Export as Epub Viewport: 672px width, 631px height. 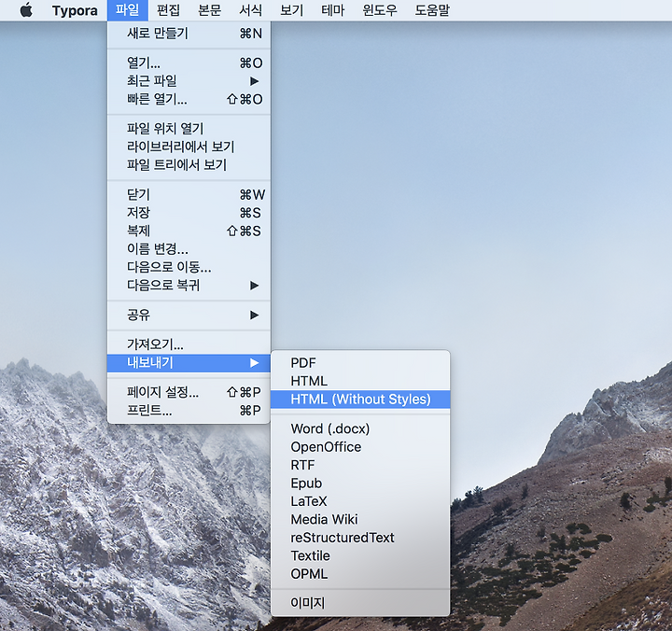360,484
